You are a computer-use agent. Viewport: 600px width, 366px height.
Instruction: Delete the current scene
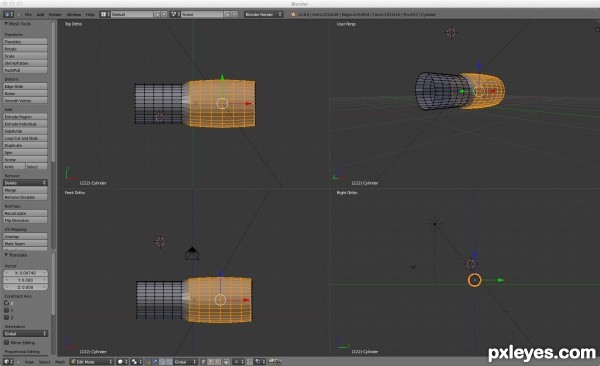click(234, 14)
